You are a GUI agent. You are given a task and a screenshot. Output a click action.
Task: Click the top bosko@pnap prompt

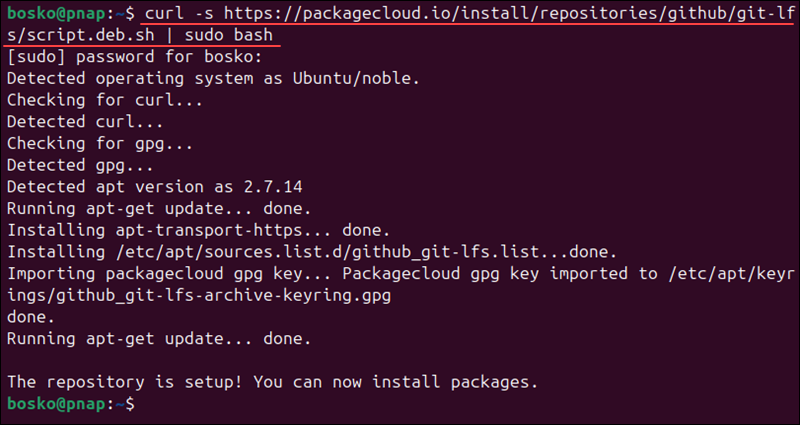[x=71, y=14]
